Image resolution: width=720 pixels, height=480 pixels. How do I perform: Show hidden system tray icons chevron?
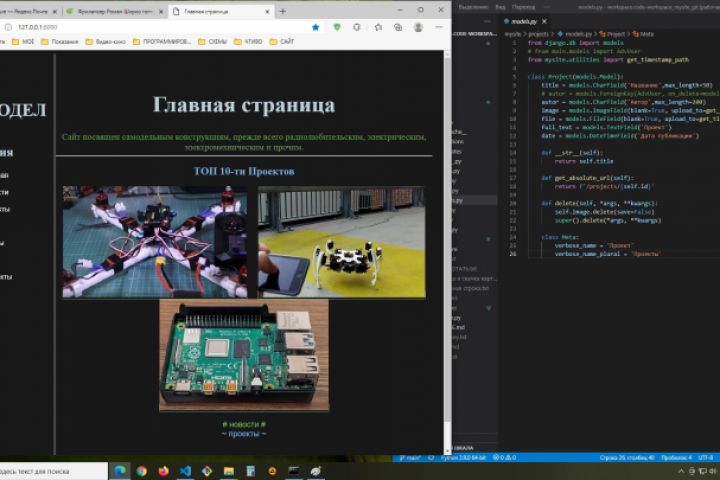(x=681, y=471)
